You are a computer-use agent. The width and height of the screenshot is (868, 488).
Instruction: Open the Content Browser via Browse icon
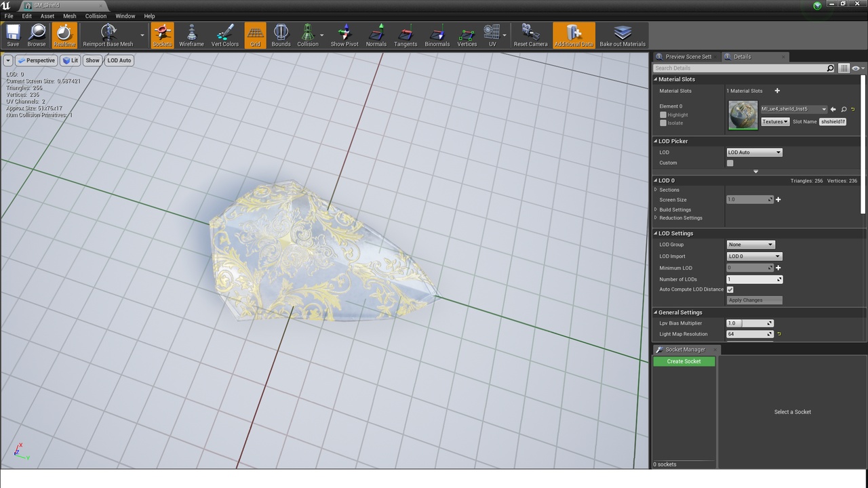click(37, 35)
